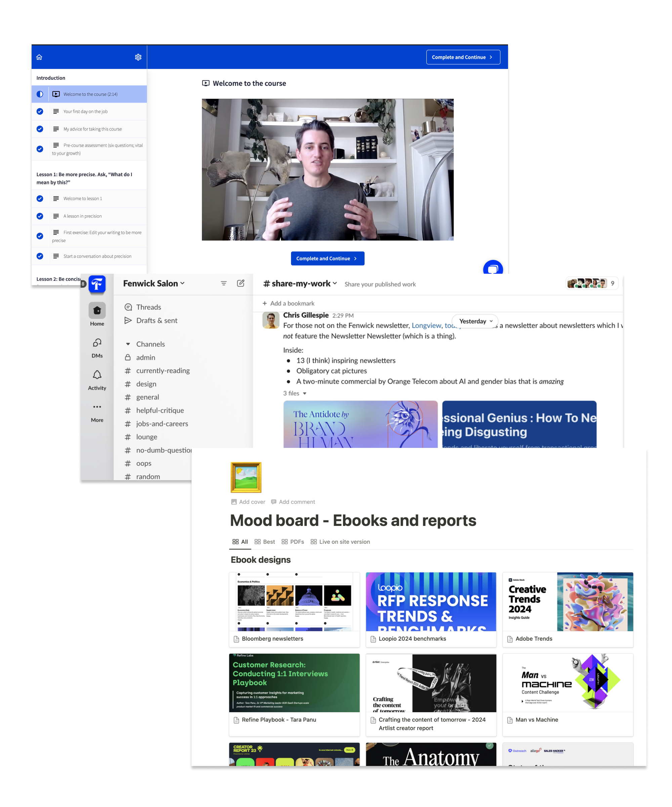Collapse the Channels section
This screenshot has width=672, height=807.
click(128, 344)
